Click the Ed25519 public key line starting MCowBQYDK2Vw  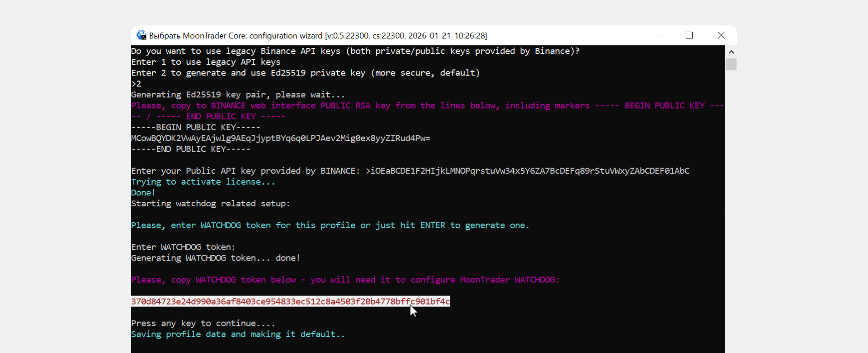click(280, 138)
